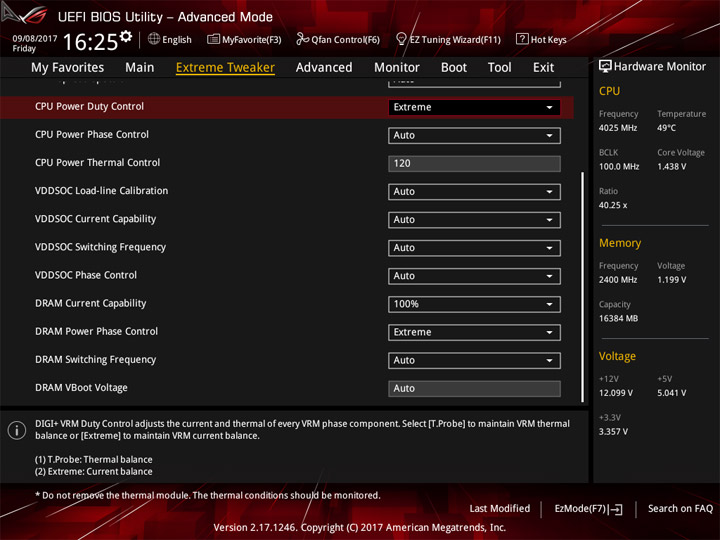Viewport: 720px width, 540px height.
Task: Open CPU Power Duty Control dropdown
Action: pyautogui.click(x=474, y=107)
